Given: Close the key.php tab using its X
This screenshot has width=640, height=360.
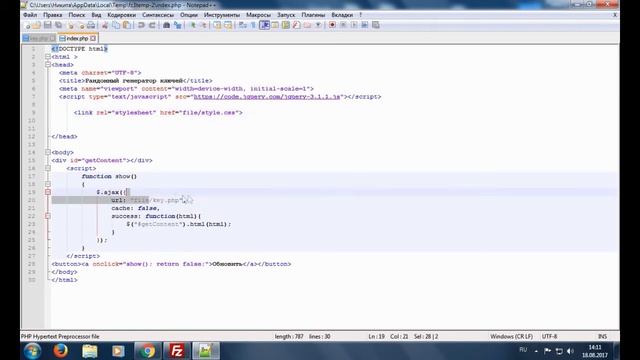Looking at the screenshot, I should (53, 38).
